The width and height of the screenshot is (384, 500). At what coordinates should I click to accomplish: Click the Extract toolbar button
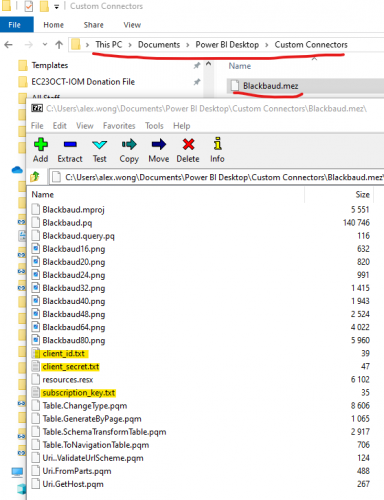pyautogui.click(x=70, y=150)
